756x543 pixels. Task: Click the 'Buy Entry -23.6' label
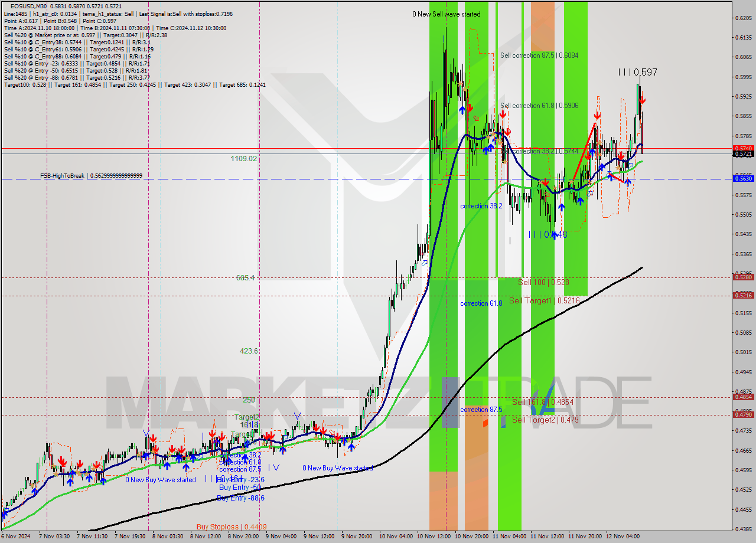[x=242, y=480]
